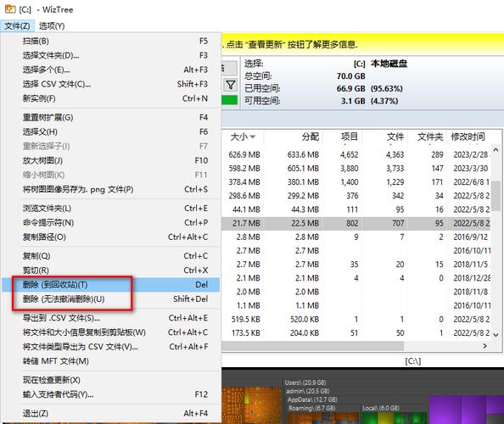Click the 4,652 items cell

point(349,154)
